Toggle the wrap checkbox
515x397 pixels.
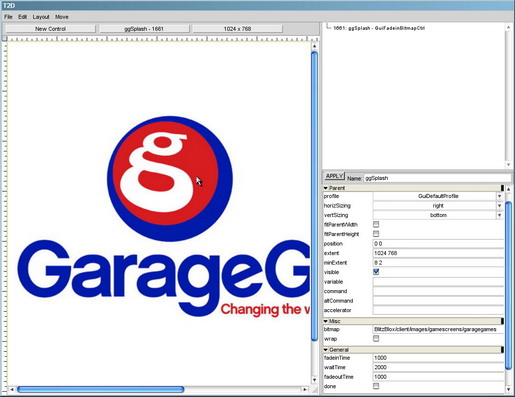(x=376, y=338)
